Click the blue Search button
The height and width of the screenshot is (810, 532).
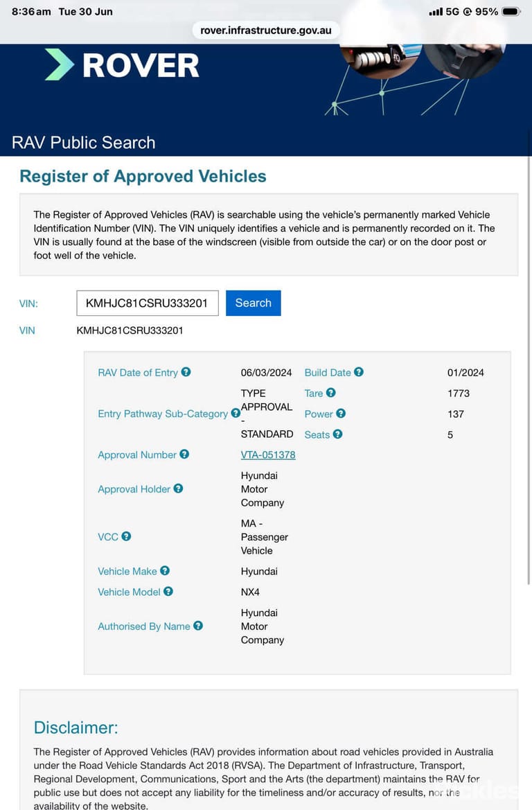coord(253,303)
